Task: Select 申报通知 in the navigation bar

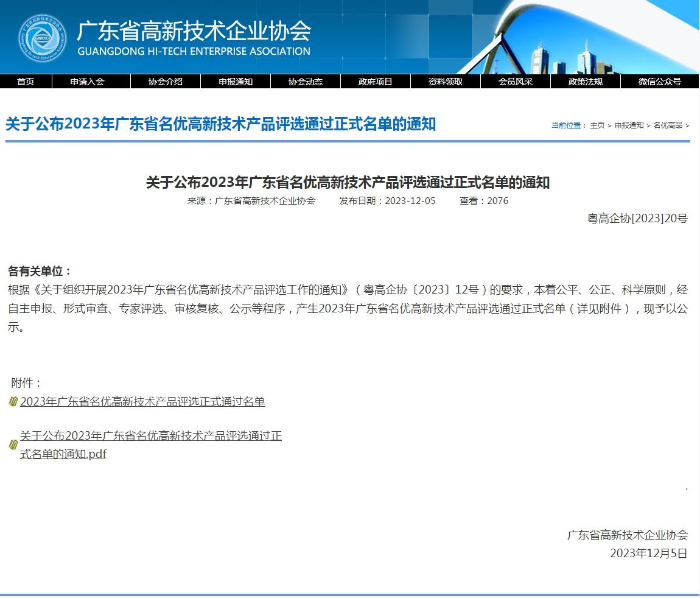Action: click(x=236, y=82)
